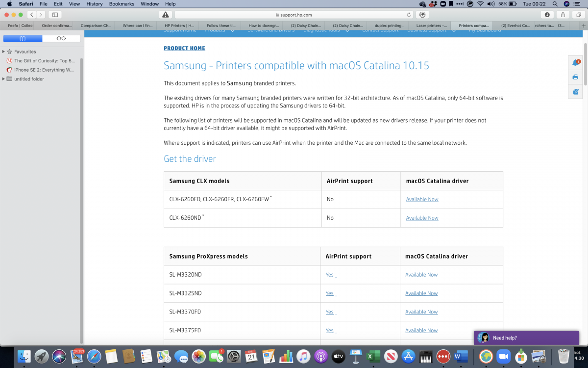Screen dimensions: 588x368
Task: Open the File menu
Action: point(43,4)
